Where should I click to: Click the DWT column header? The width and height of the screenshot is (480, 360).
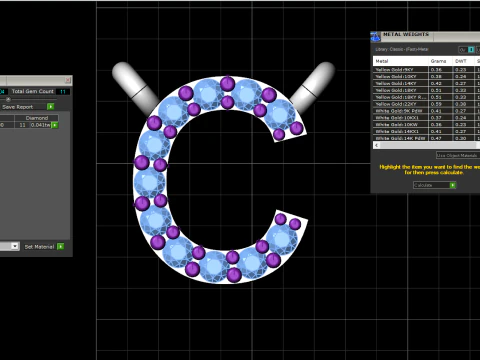click(463, 61)
